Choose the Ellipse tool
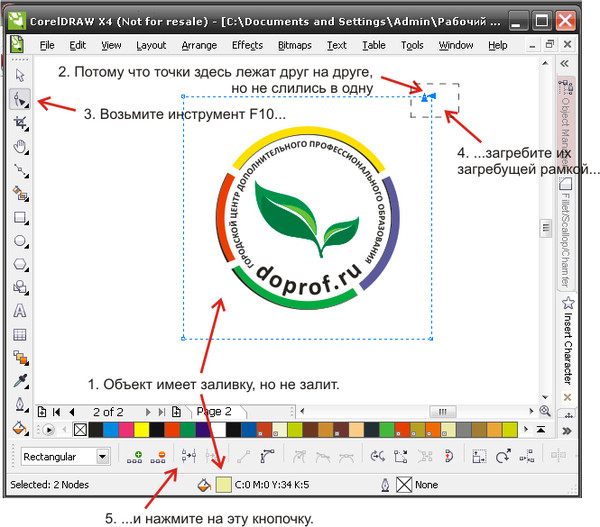 20,241
